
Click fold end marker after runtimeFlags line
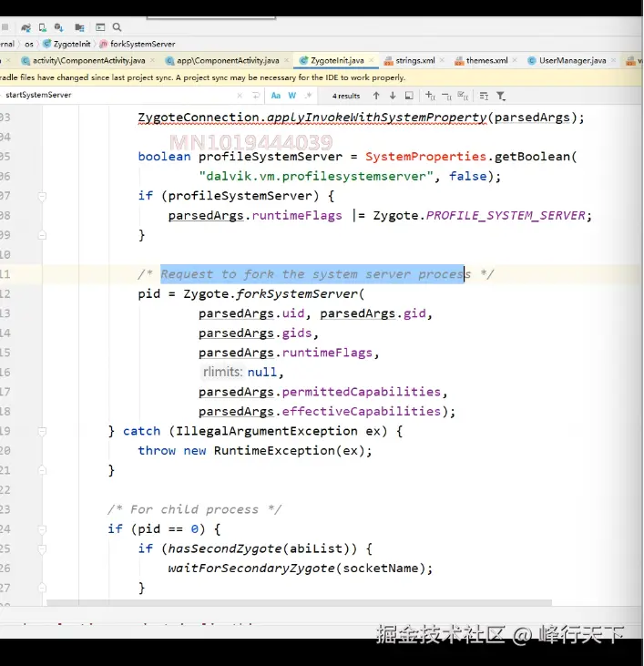pyautogui.click(x=42, y=235)
